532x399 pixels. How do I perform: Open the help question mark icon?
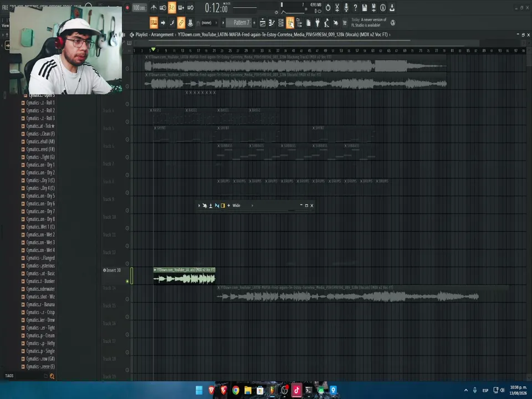click(355, 7)
